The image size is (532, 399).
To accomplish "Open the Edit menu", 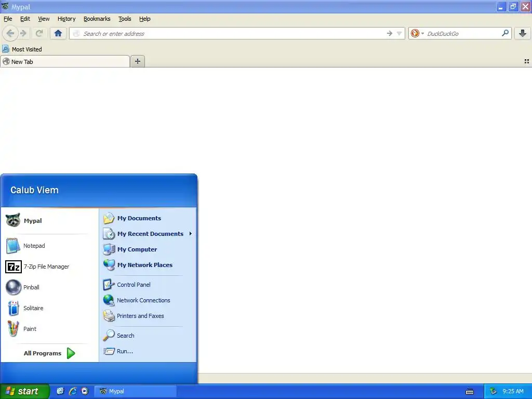I will (25, 19).
